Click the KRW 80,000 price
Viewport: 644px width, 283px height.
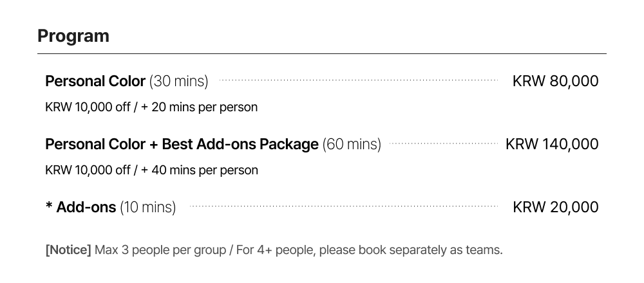click(x=555, y=81)
